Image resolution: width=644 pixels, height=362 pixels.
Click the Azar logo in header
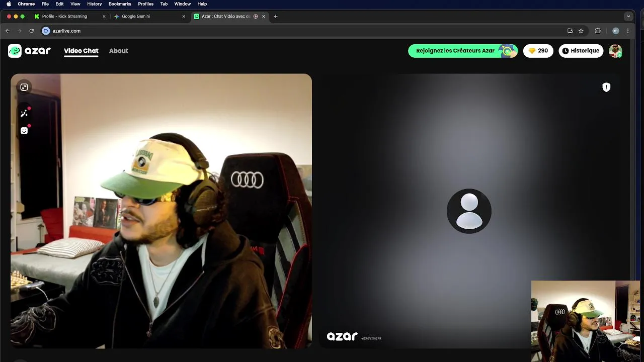(29, 51)
